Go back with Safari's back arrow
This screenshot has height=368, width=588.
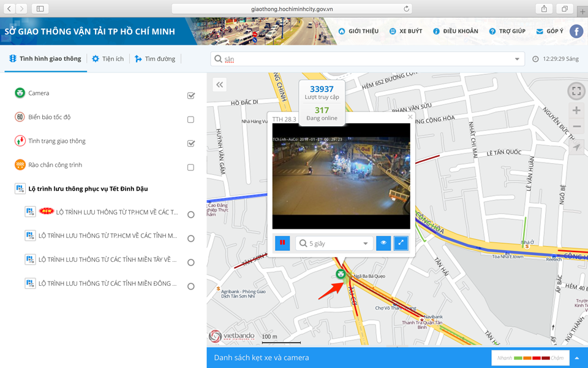click(x=9, y=9)
